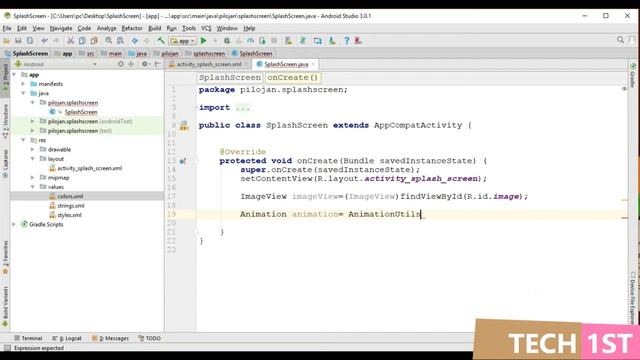The height and width of the screenshot is (360, 640).
Task: Expand the pilojan.splashscreen (androidTest) package
Action: (x=33, y=121)
